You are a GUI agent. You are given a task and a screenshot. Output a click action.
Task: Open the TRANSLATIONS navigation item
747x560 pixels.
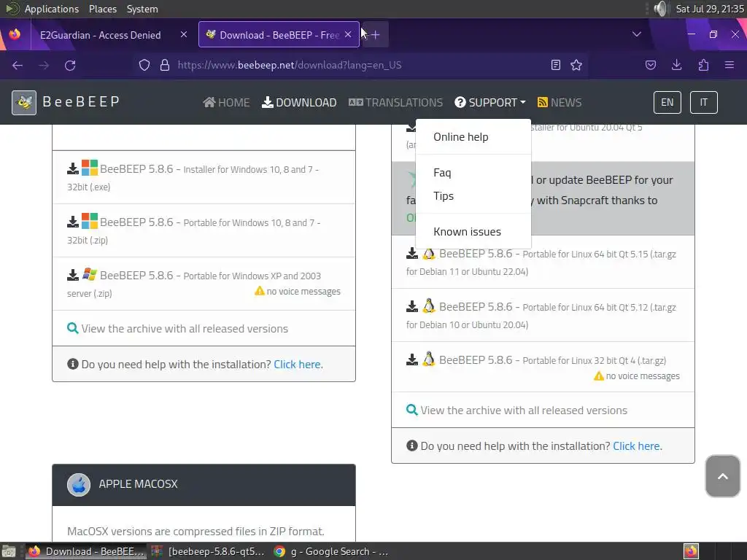(x=396, y=102)
